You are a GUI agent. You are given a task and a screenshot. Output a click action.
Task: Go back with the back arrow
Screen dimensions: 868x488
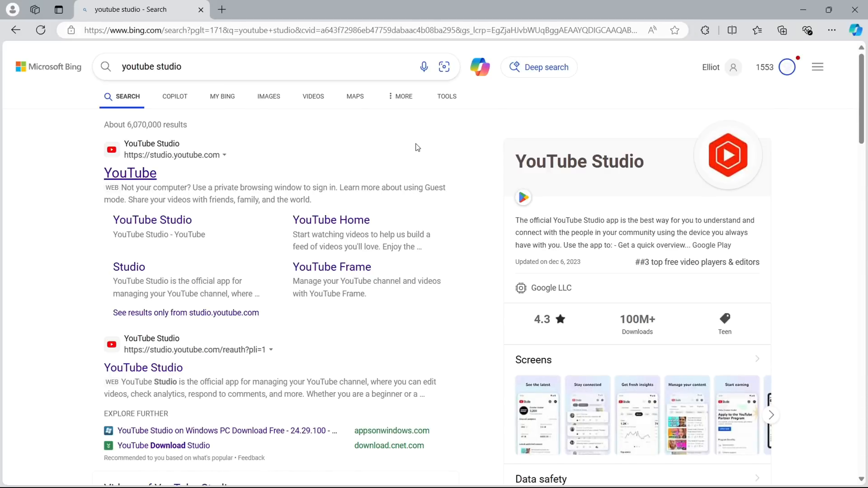pyautogui.click(x=16, y=30)
